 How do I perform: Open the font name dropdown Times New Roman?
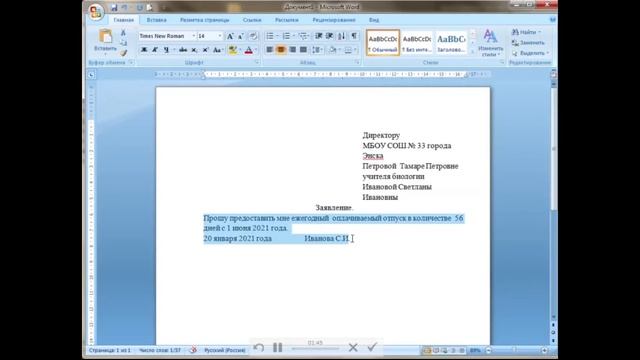[x=193, y=36]
